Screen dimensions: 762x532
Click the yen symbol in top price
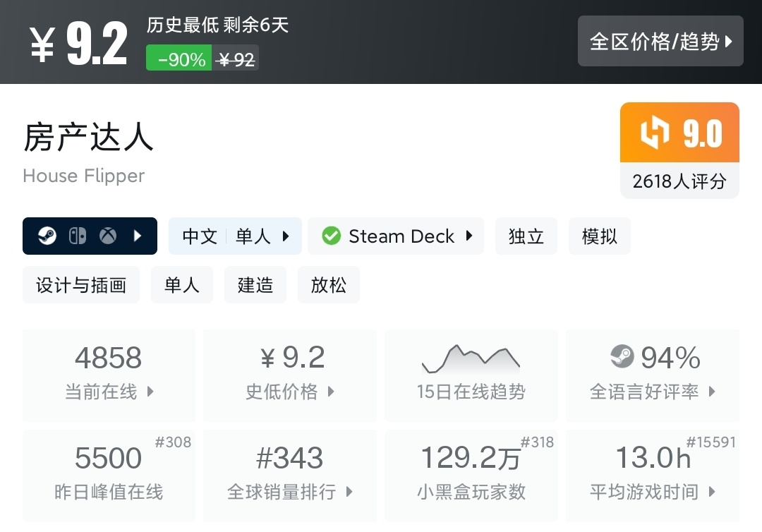[42, 46]
